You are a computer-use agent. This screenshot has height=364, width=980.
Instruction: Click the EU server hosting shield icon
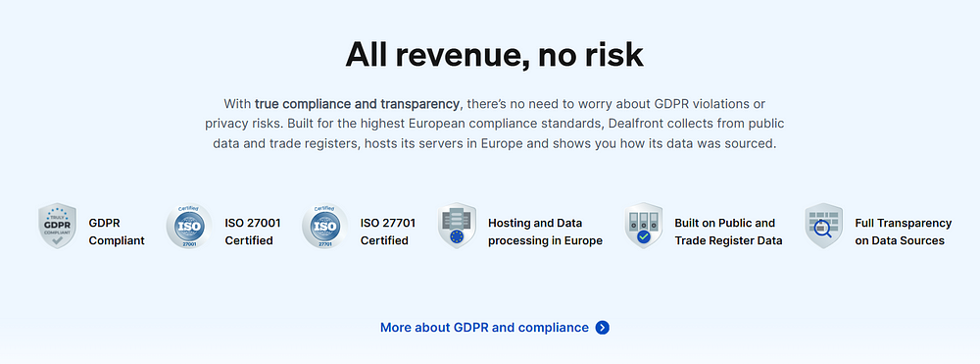point(457,226)
